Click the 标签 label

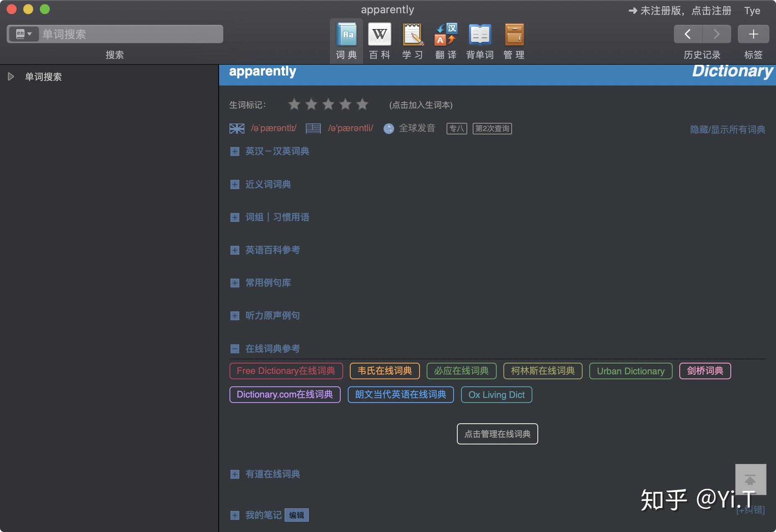click(753, 55)
